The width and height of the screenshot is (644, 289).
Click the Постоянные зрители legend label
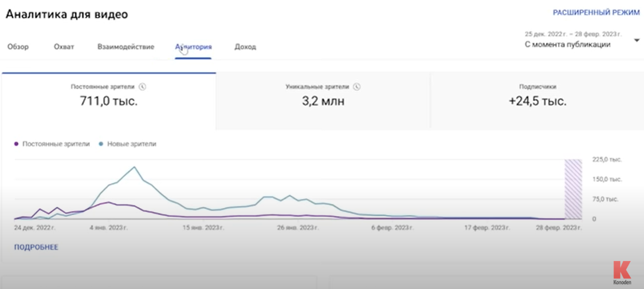tap(56, 144)
